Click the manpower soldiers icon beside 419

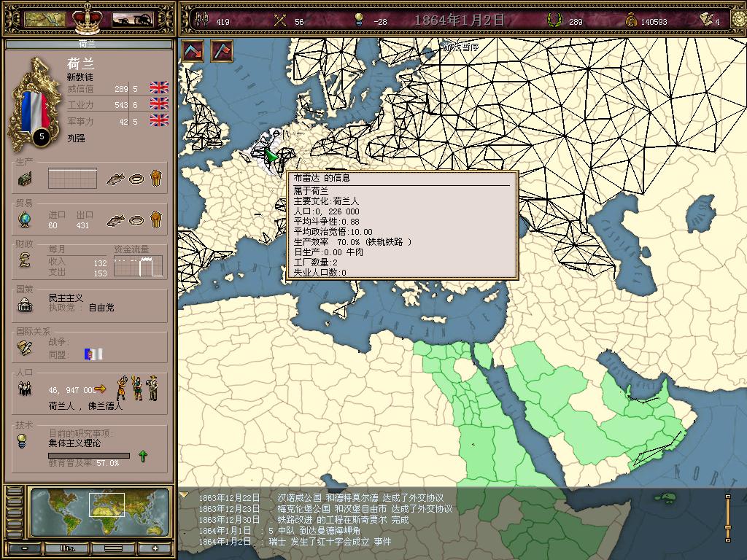point(203,20)
